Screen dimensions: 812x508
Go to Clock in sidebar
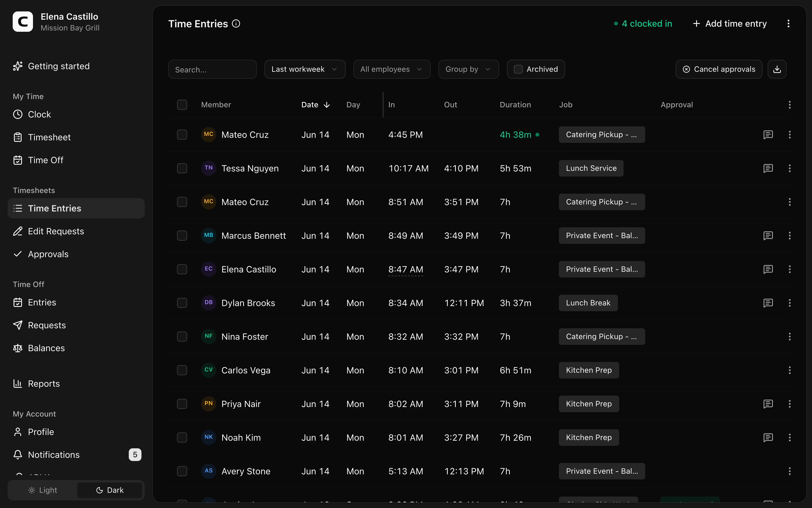coord(76,114)
